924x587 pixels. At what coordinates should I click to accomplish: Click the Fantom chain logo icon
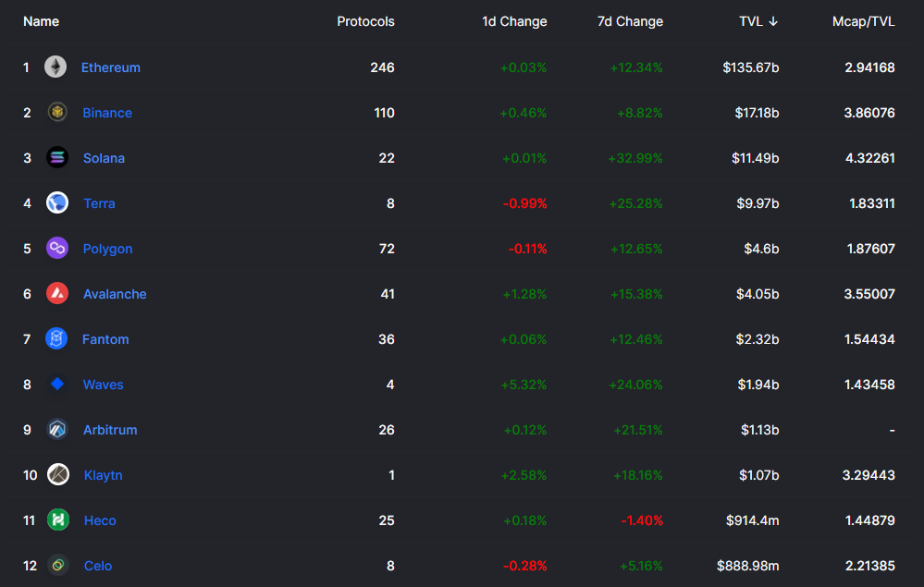tap(57, 339)
